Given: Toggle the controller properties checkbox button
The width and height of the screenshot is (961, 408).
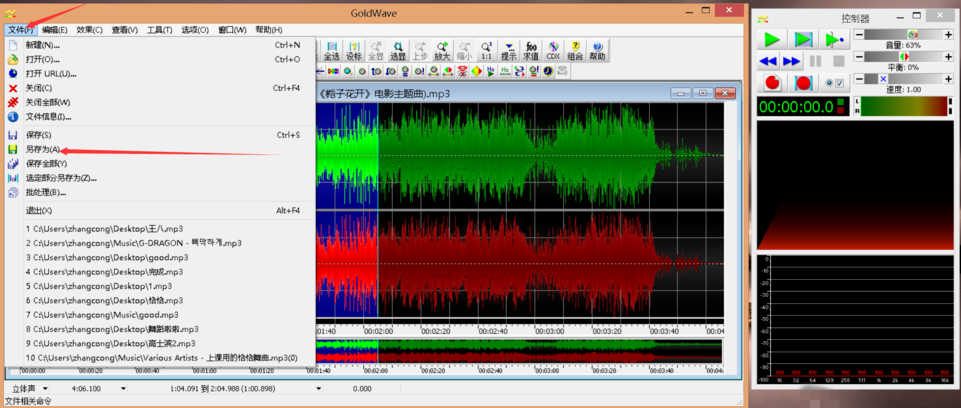Looking at the screenshot, I should point(835,83).
